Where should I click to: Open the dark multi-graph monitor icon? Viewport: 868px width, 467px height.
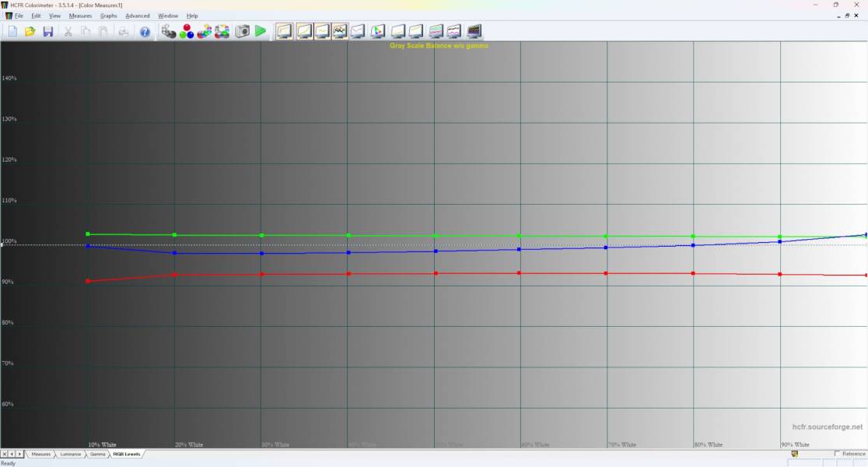pyautogui.click(x=474, y=32)
